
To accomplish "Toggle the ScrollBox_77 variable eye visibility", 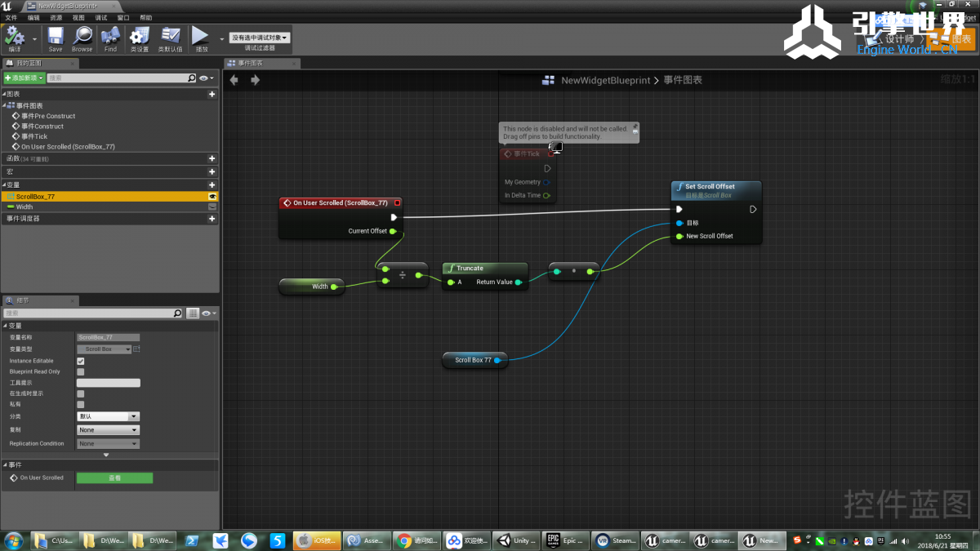I will point(213,197).
